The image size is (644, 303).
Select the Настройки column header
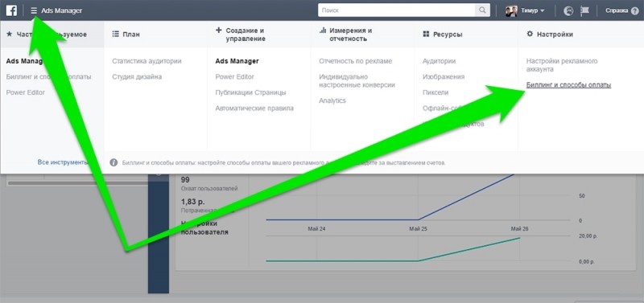tap(555, 35)
